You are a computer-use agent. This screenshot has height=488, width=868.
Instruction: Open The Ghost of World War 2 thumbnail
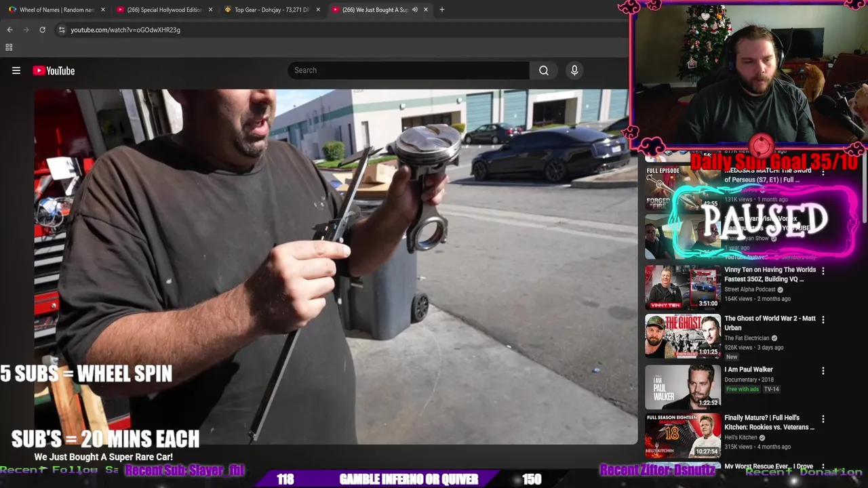click(683, 335)
